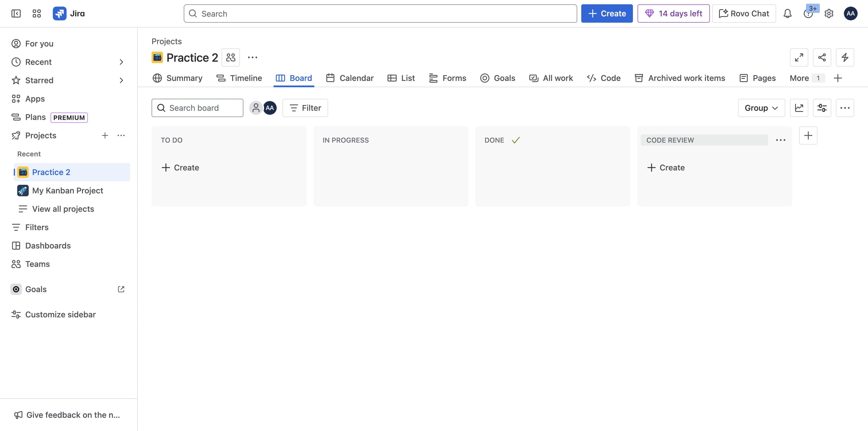Open Projects more options ellipsis
The height and width of the screenshot is (431, 868).
[121, 135]
